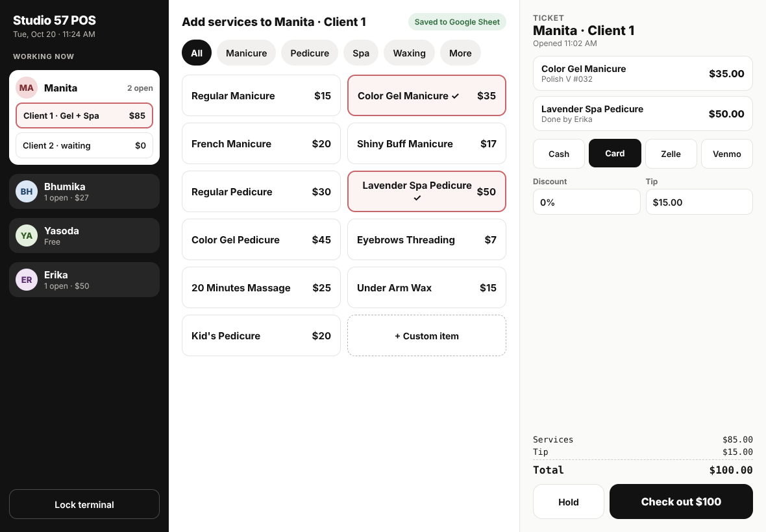
Task: Click 'Opened 11:02 AM' text
Action: pos(565,43)
